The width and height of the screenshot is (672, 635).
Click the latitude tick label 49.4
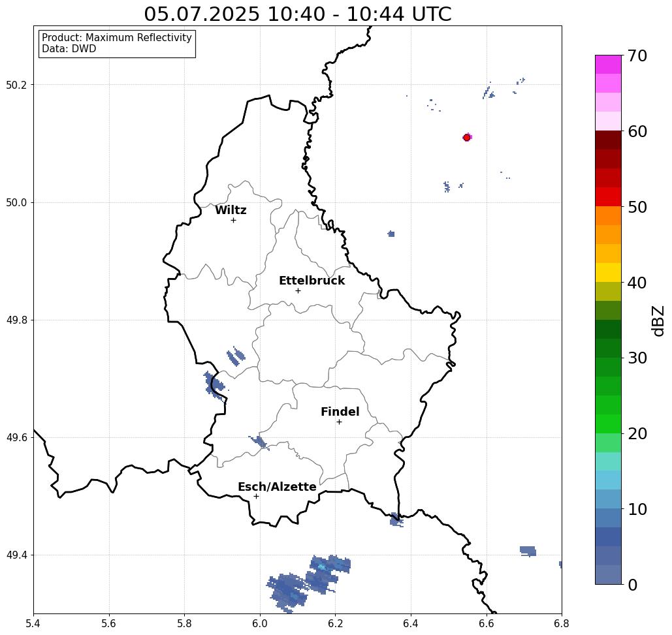click(x=16, y=555)
